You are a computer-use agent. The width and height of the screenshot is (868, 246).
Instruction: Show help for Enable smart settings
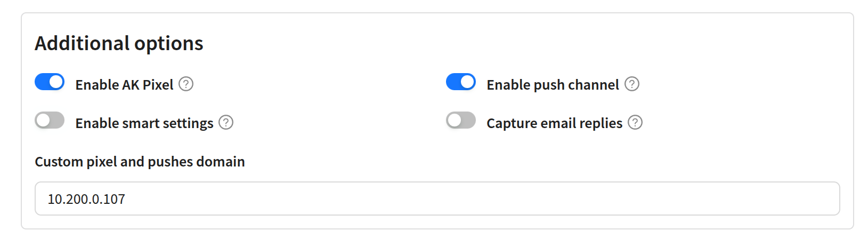point(226,123)
